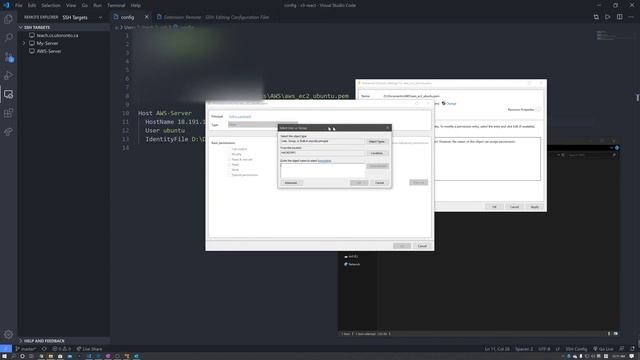The width and height of the screenshot is (640, 360).
Task: Click Go Live in status bar
Action: point(603,349)
